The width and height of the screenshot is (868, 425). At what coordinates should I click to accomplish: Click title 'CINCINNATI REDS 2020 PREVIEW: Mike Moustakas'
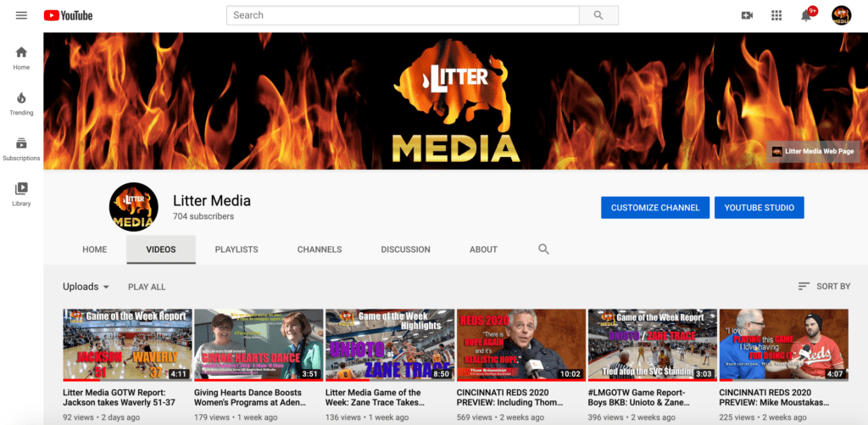coord(776,397)
